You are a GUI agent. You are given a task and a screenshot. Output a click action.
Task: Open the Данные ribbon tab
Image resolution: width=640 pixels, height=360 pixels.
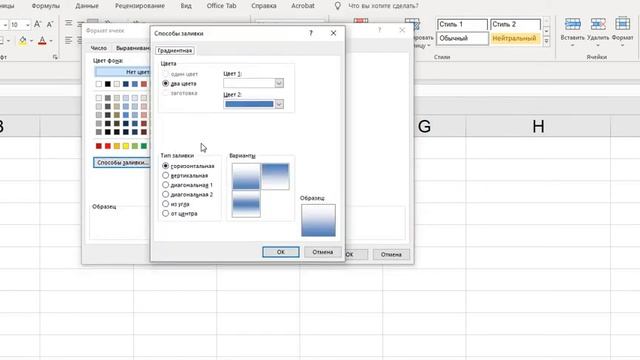(x=87, y=6)
